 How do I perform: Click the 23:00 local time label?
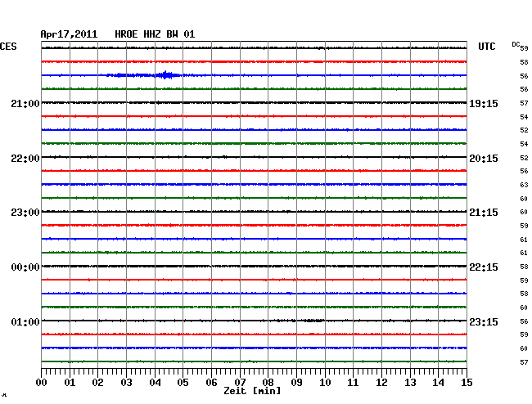pyautogui.click(x=25, y=213)
